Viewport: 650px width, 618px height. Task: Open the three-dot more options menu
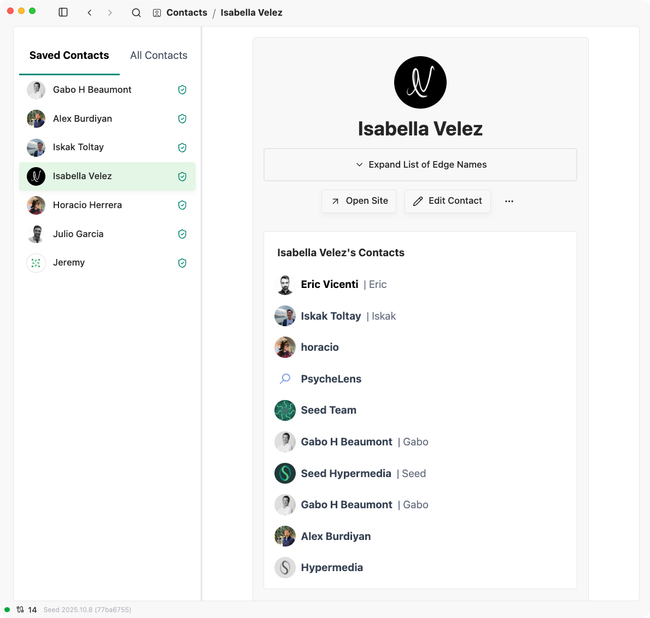[509, 201]
